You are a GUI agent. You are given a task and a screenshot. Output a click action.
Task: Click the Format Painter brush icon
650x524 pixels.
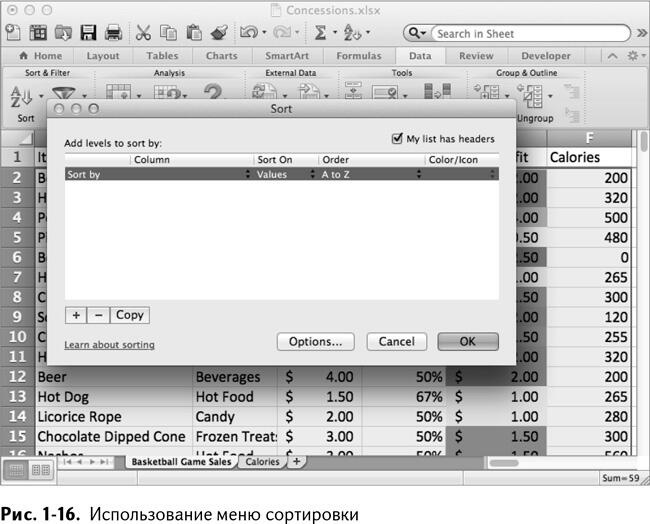click(x=218, y=33)
